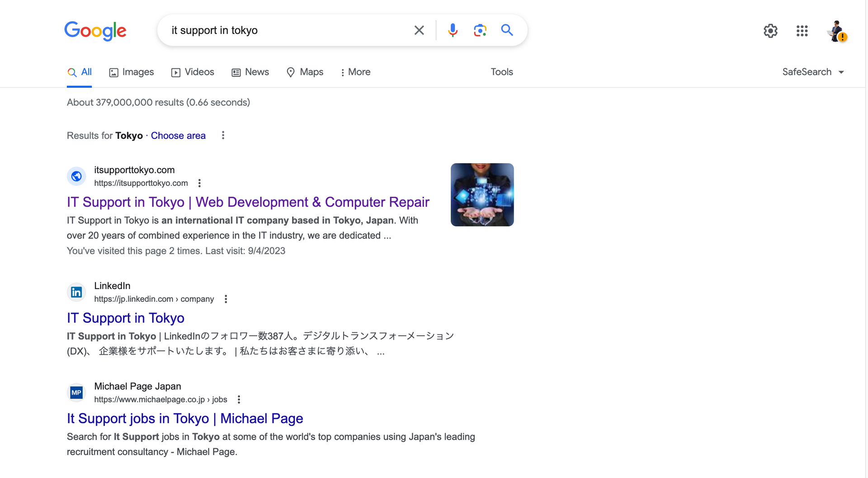The height and width of the screenshot is (478, 868).
Task: Select the All tab
Action: (x=80, y=72)
